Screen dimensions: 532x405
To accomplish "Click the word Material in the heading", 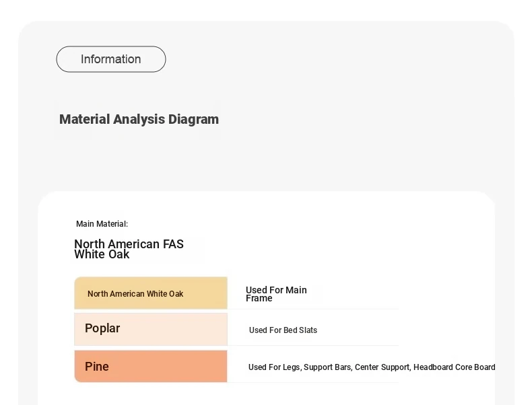I will tap(84, 119).
